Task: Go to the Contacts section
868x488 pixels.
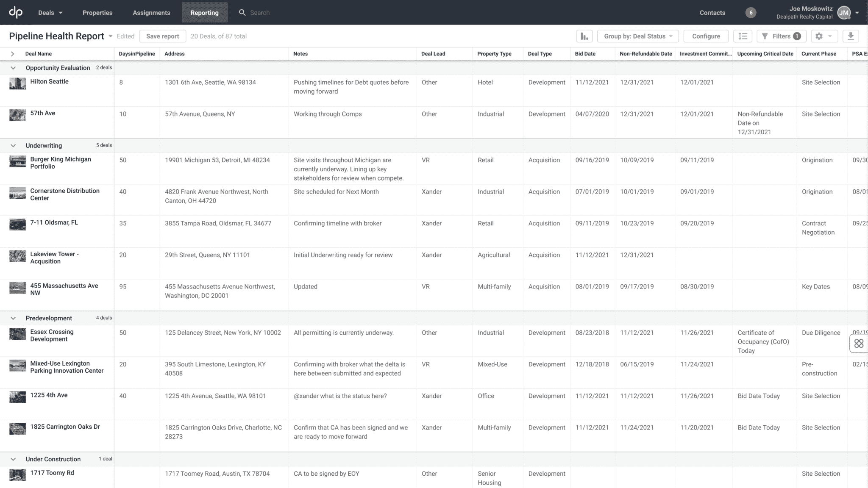Action: (x=712, y=12)
